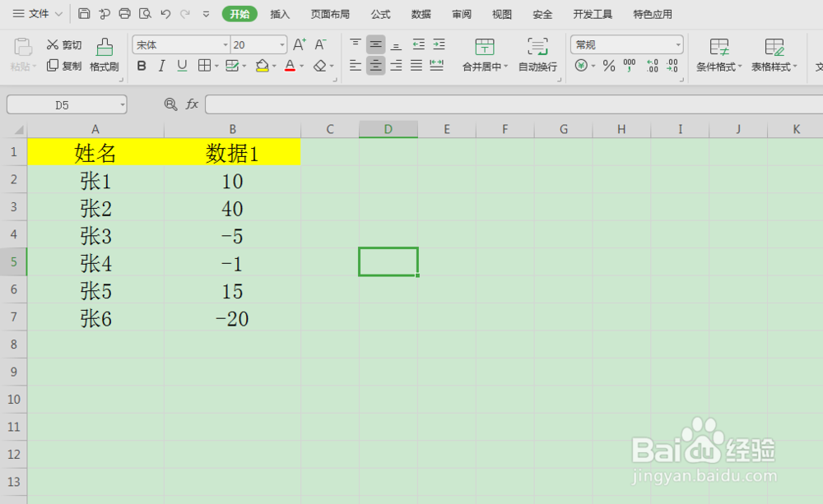
Task: Switch to the 数据 tab
Action: point(421,14)
